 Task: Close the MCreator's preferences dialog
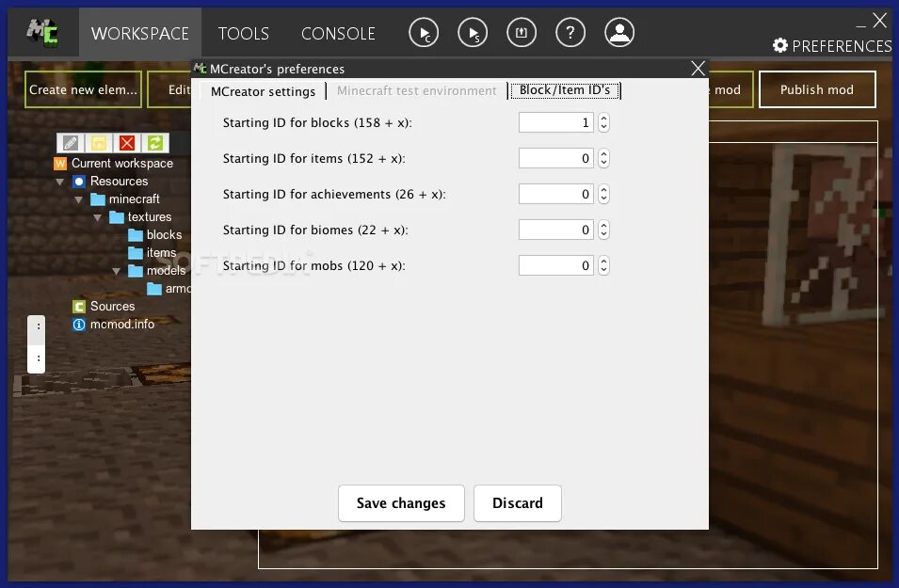[698, 68]
